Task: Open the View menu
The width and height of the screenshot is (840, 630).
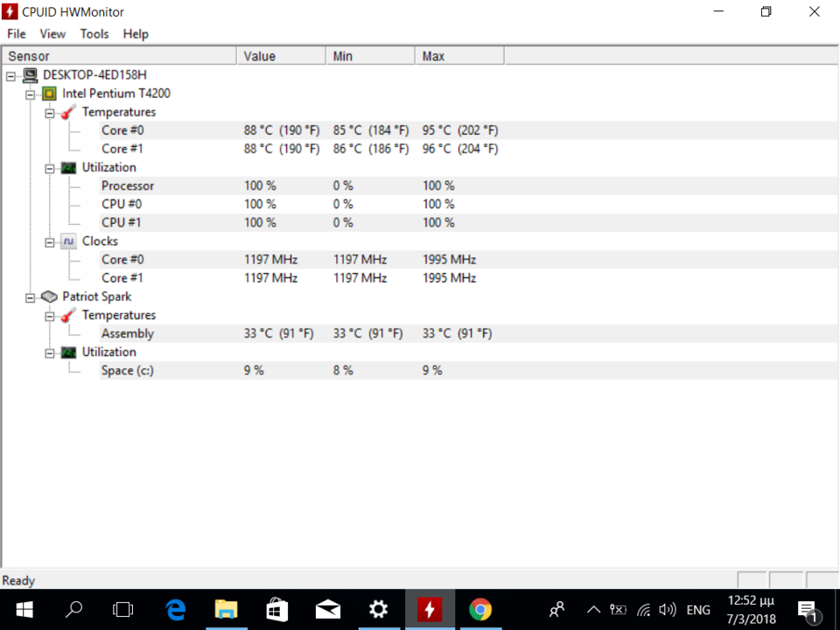Action: click(52, 34)
